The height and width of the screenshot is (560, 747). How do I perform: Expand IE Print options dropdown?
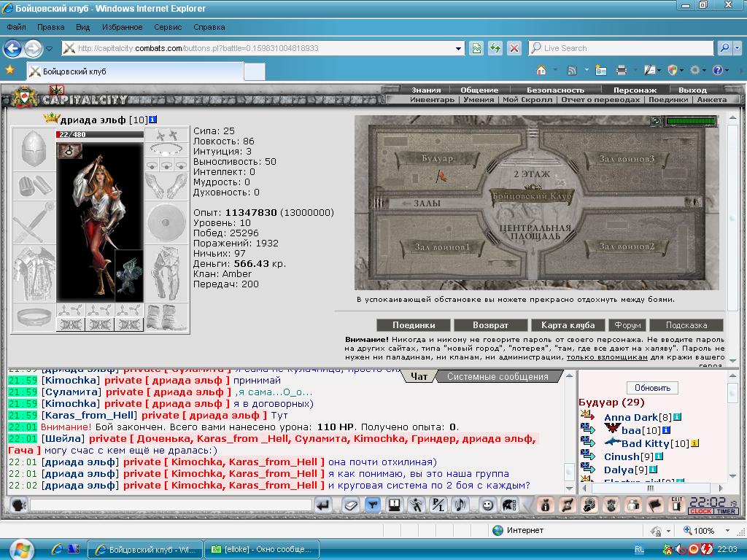pyautogui.click(x=635, y=71)
